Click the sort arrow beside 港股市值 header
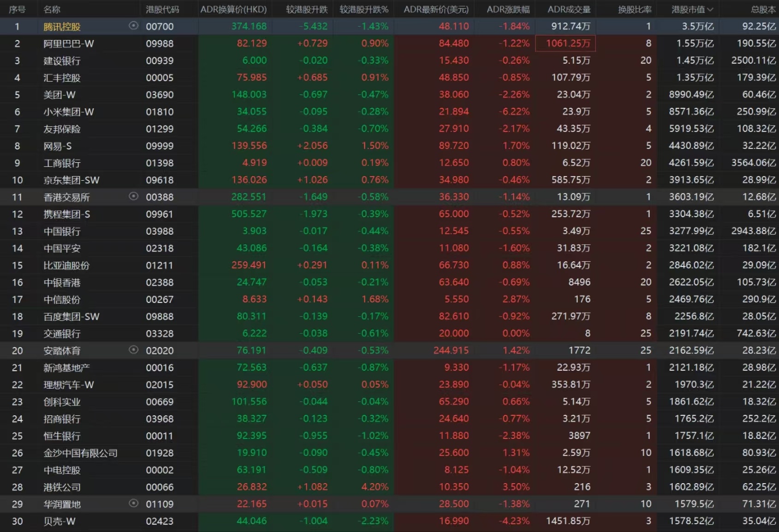Screen dimensions: 779x532 coord(710,9)
